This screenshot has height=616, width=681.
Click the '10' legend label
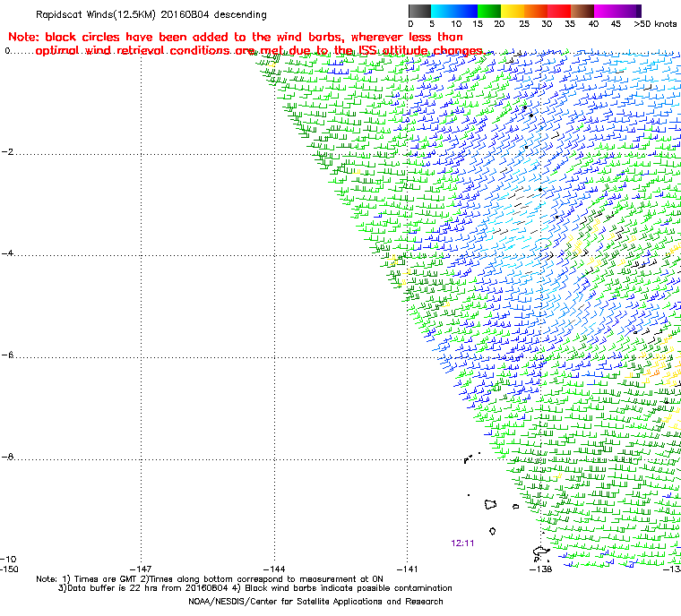(456, 24)
